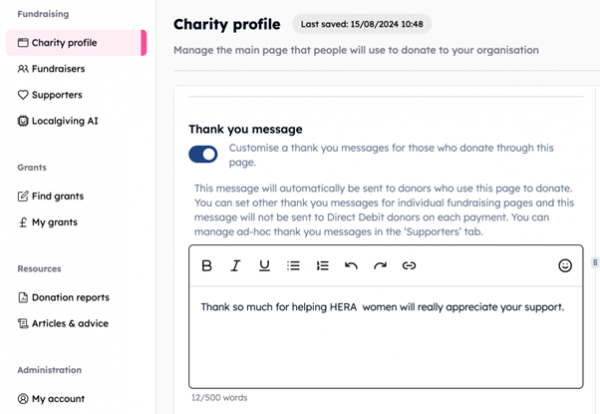The height and width of the screenshot is (414, 600).
Task: Open the emoji picker
Action: click(x=565, y=266)
